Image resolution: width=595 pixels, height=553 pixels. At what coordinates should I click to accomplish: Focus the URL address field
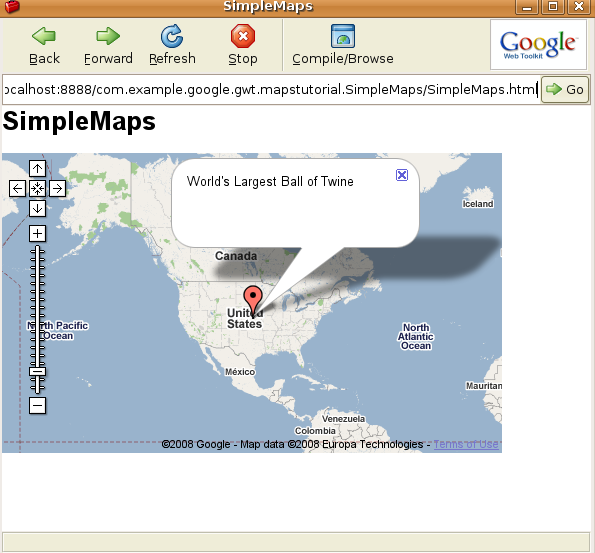pos(271,90)
